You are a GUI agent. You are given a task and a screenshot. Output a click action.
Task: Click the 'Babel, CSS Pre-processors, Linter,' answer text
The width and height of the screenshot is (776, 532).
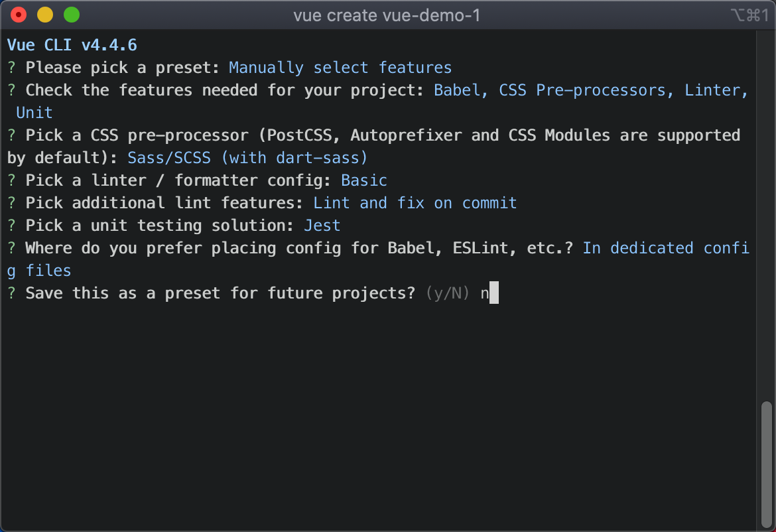click(x=591, y=90)
